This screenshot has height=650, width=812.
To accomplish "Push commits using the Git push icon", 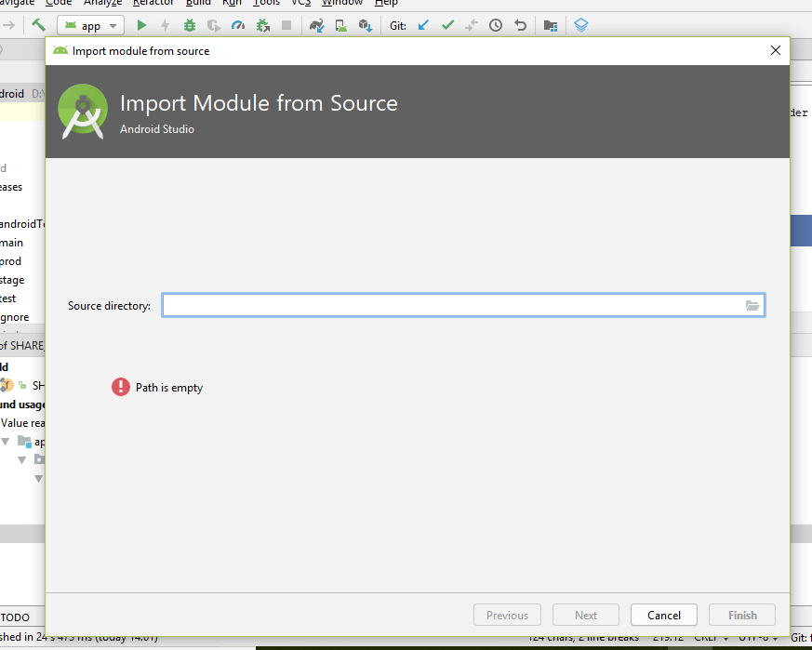I will [x=472, y=25].
